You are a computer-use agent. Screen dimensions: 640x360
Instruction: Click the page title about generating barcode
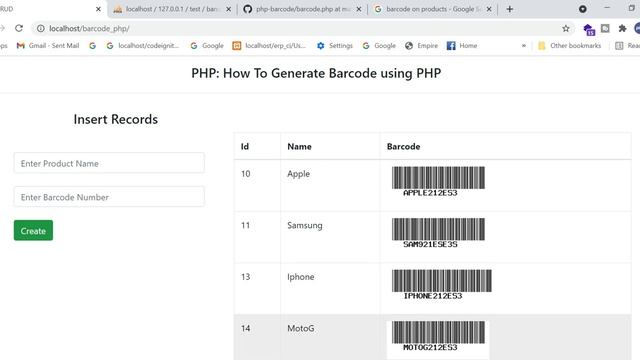(316, 73)
